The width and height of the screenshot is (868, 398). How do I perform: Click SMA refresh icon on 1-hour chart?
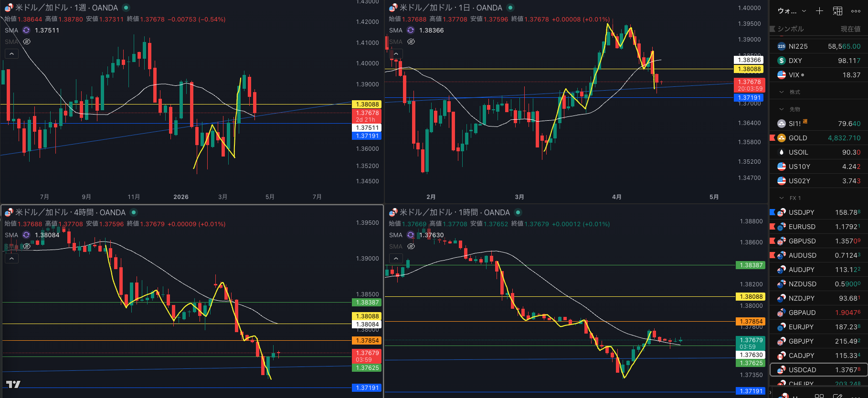pos(411,235)
